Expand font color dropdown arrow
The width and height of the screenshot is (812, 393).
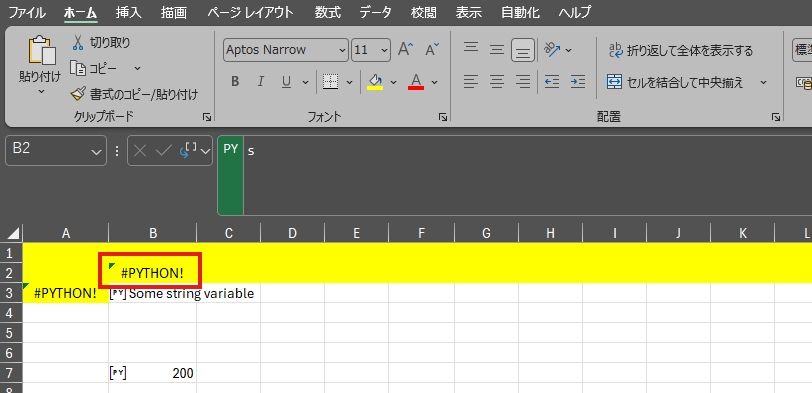pyautogui.click(x=434, y=82)
